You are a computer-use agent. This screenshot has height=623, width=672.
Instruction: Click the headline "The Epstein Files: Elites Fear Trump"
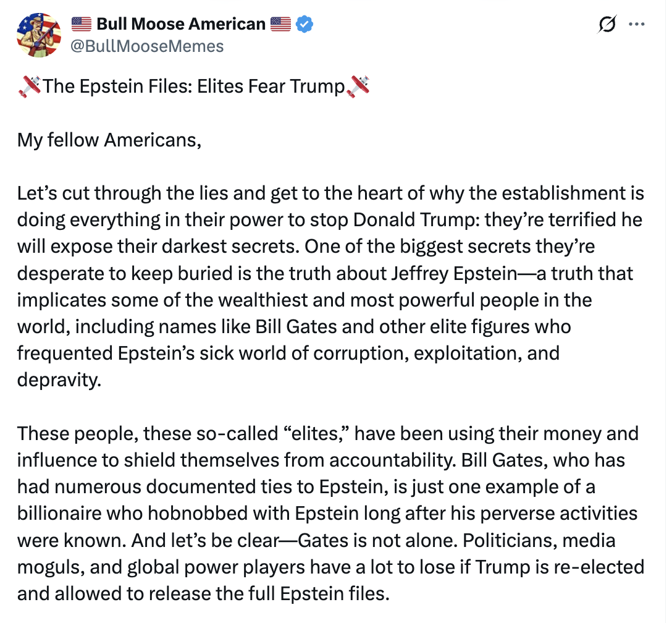(x=193, y=87)
